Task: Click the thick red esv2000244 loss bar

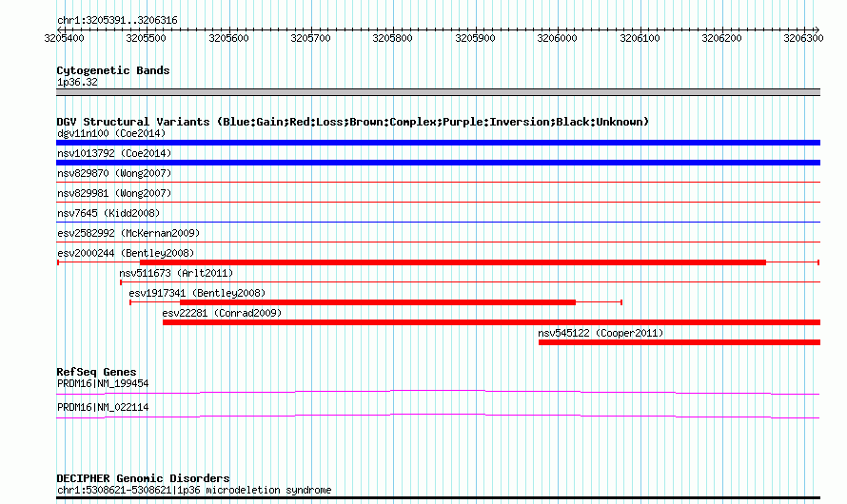Action: [x=453, y=262]
